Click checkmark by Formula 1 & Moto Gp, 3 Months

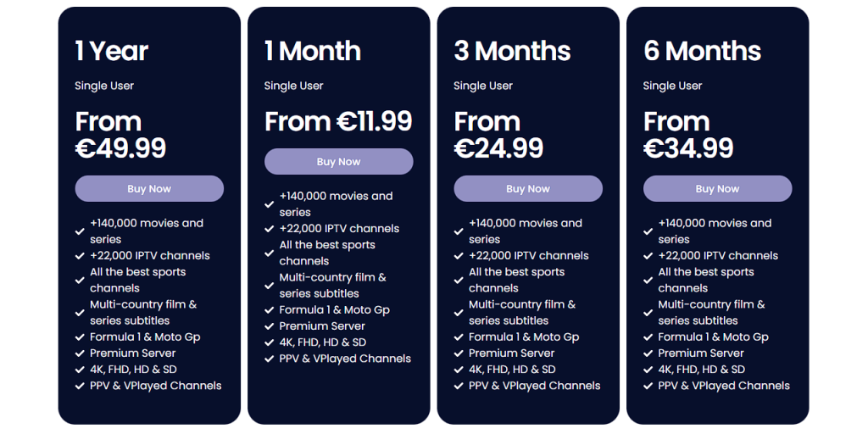click(x=459, y=337)
